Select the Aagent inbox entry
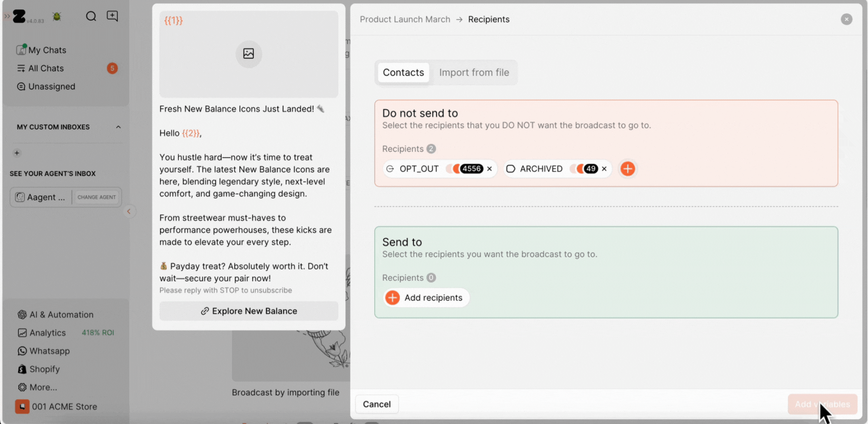868x424 pixels. pos(40,197)
